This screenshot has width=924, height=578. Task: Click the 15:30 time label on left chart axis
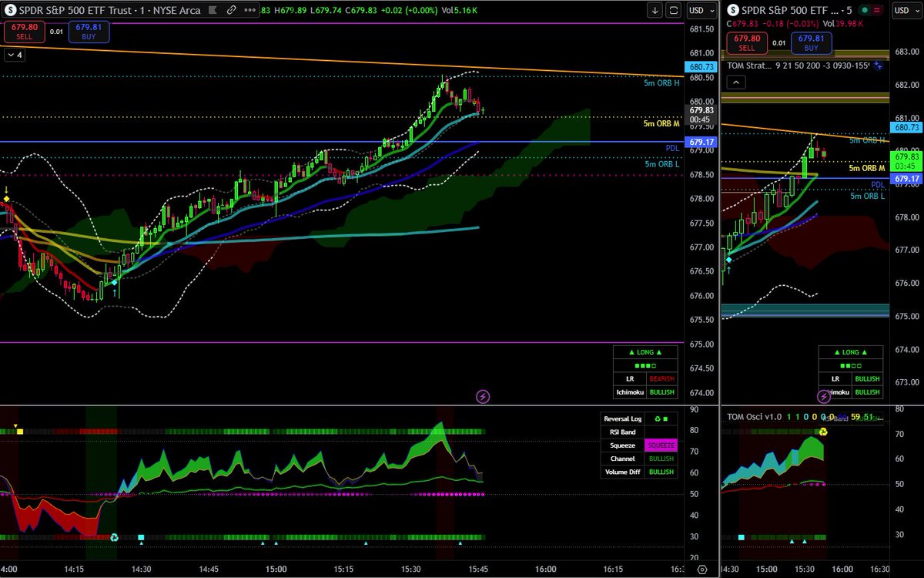[x=411, y=570]
